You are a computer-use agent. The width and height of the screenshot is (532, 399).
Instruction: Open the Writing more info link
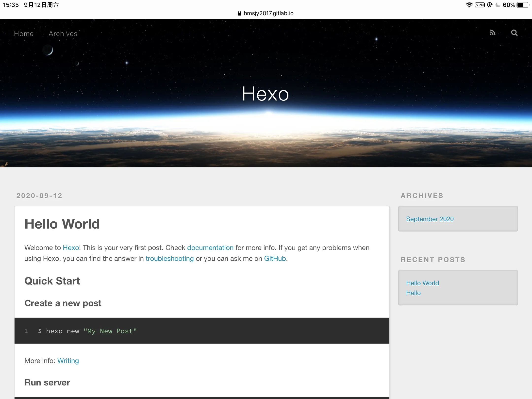[x=68, y=361]
